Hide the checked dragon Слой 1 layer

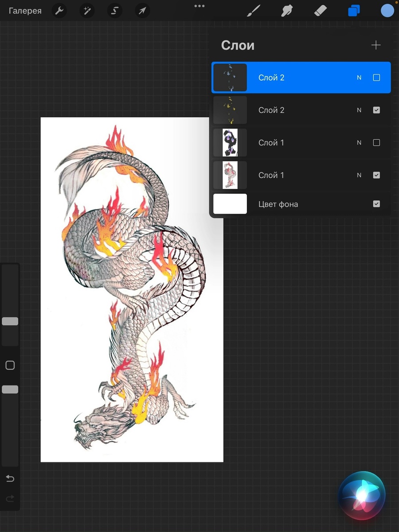coord(376,175)
